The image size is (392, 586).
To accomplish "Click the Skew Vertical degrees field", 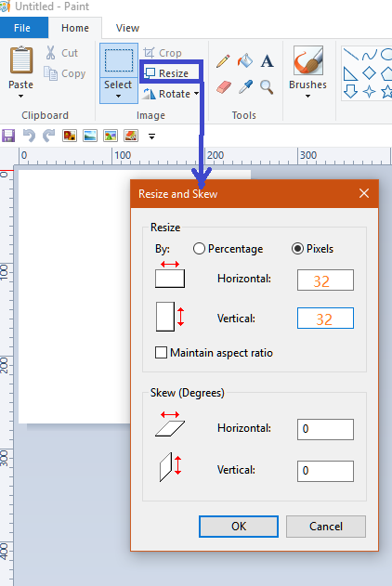I will click(325, 471).
